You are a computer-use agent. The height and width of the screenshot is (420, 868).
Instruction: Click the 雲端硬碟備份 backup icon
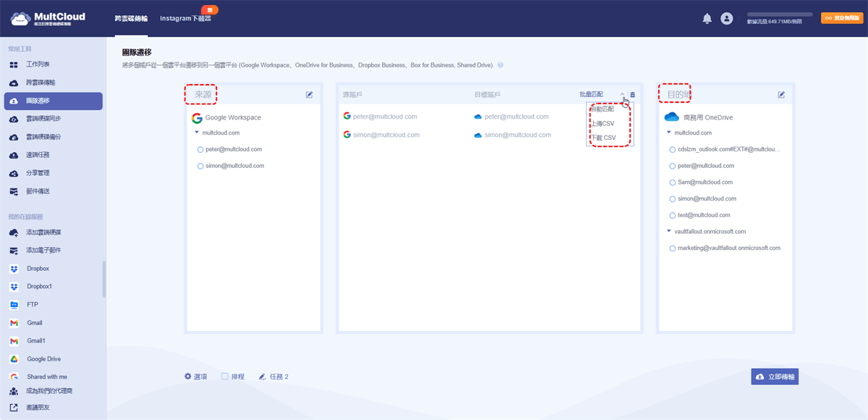[x=13, y=137]
